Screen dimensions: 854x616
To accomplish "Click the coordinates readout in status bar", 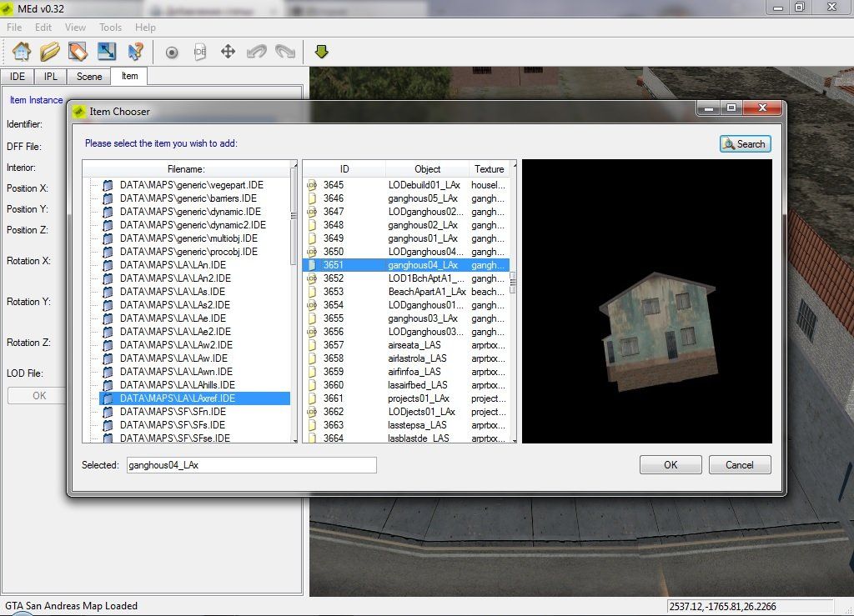I will pyautogui.click(x=723, y=606).
